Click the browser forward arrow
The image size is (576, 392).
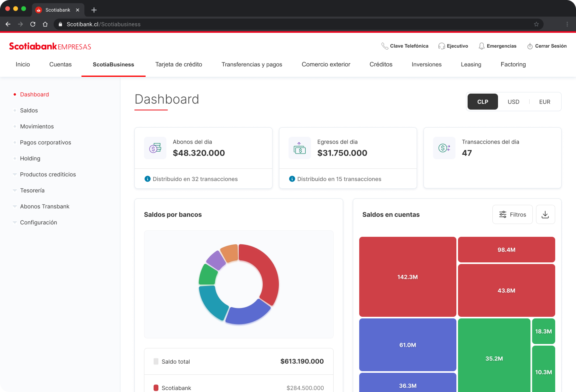pyautogui.click(x=20, y=24)
